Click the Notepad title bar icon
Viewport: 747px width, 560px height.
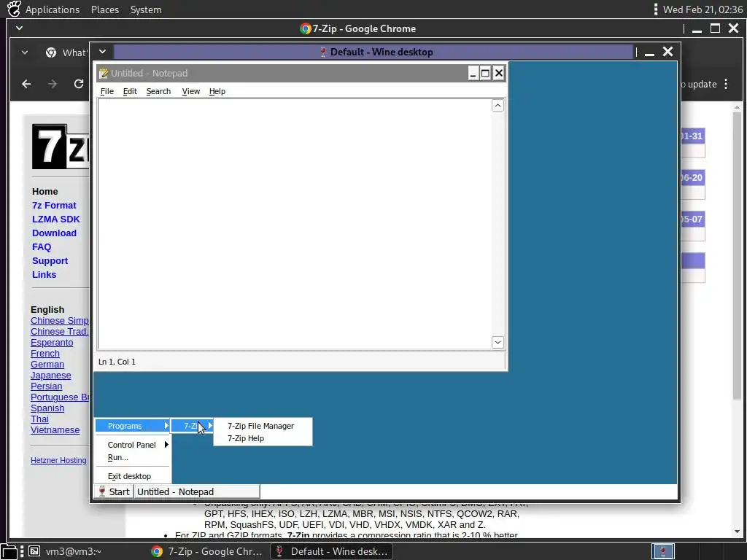pyautogui.click(x=104, y=74)
